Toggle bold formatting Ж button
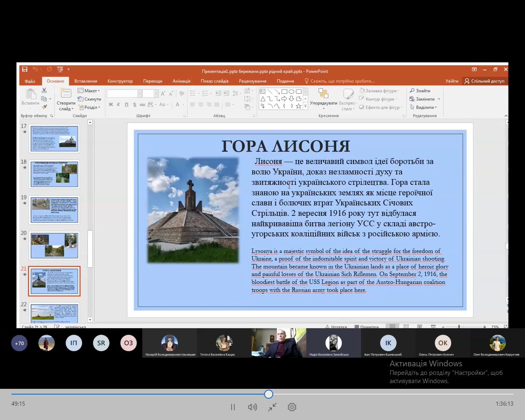525x420 pixels. tap(111, 105)
